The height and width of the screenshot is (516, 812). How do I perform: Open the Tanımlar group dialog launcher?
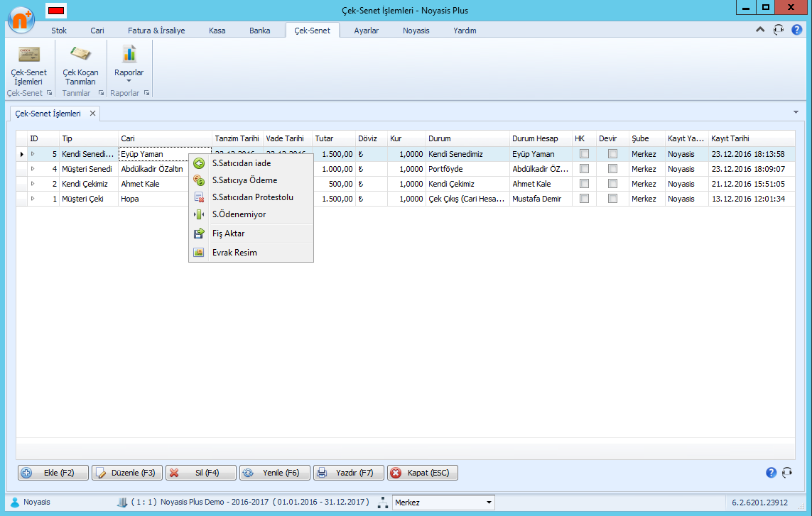point(101,93)
